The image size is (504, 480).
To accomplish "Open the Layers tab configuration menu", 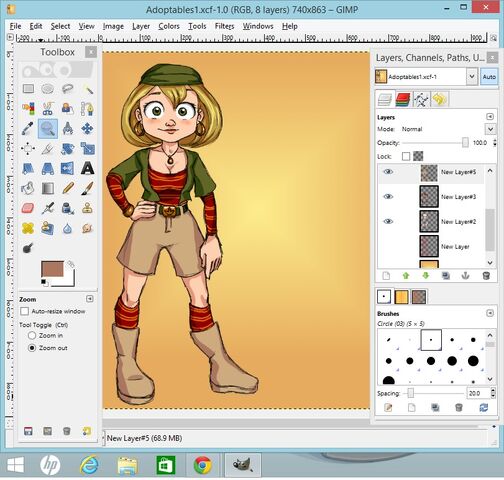I will click(489, 116).
